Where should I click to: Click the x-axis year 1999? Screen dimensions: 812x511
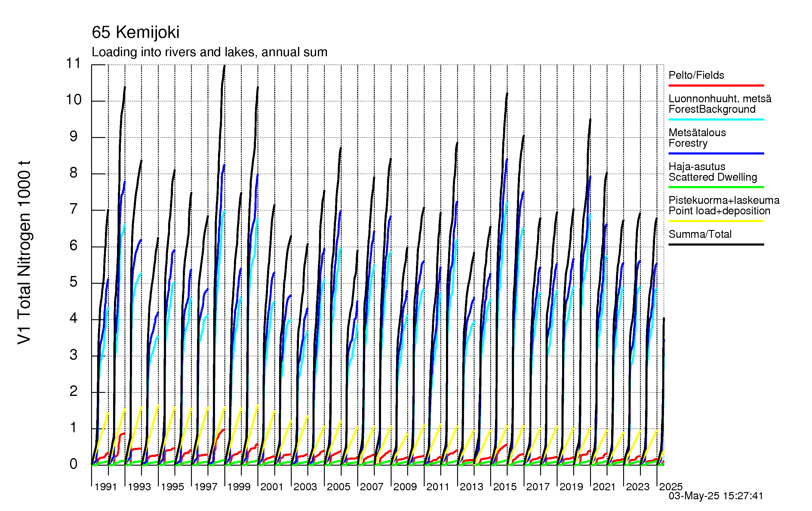click(239, 487)
